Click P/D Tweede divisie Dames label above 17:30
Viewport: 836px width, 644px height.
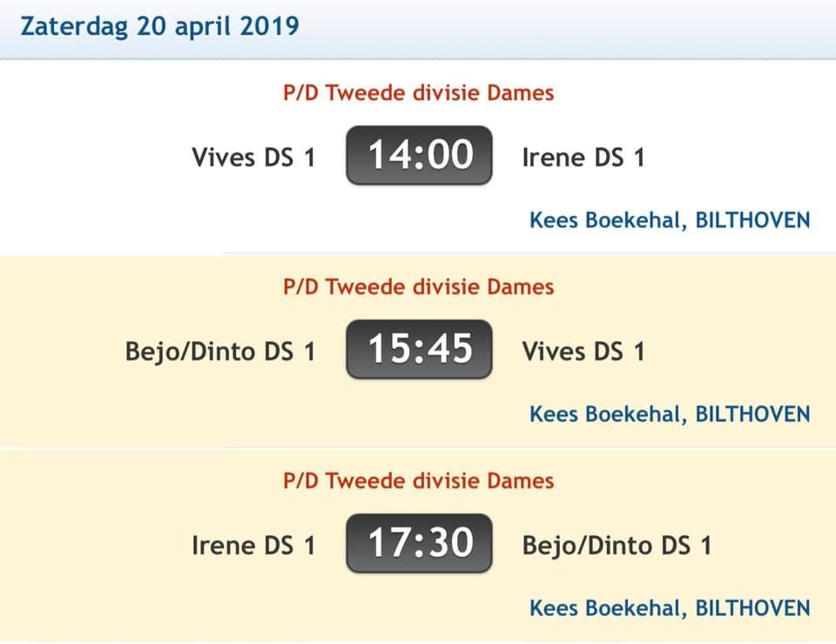point(418,480)
